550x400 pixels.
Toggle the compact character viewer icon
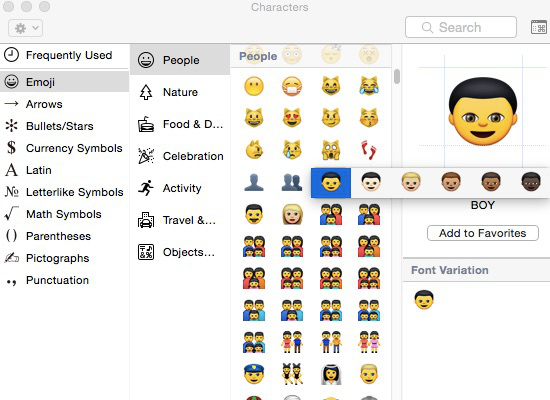click(538, 27)
